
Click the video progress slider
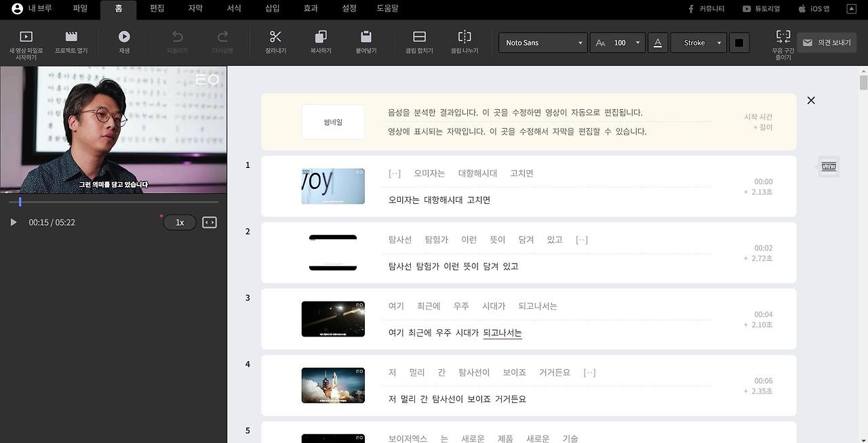point(113,202)
